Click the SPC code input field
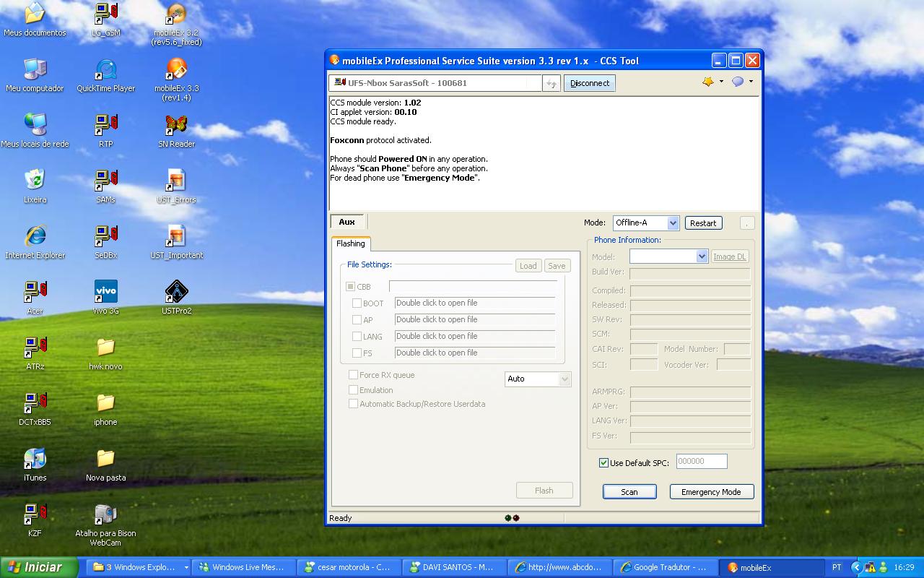The height and width of the screenshot is (578, 924). (x=702, y=462)
